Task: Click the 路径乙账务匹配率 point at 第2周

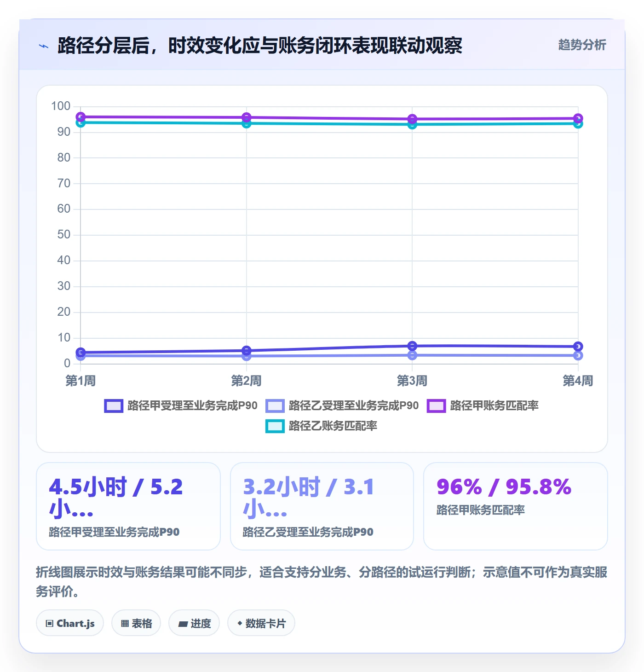Action: click(x=247, y=123)
